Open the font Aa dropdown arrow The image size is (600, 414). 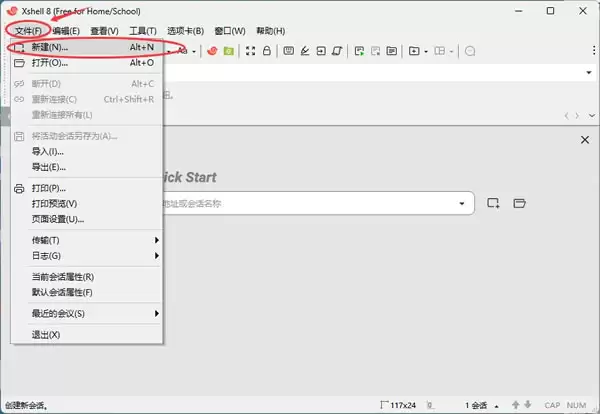click(194, 51)
